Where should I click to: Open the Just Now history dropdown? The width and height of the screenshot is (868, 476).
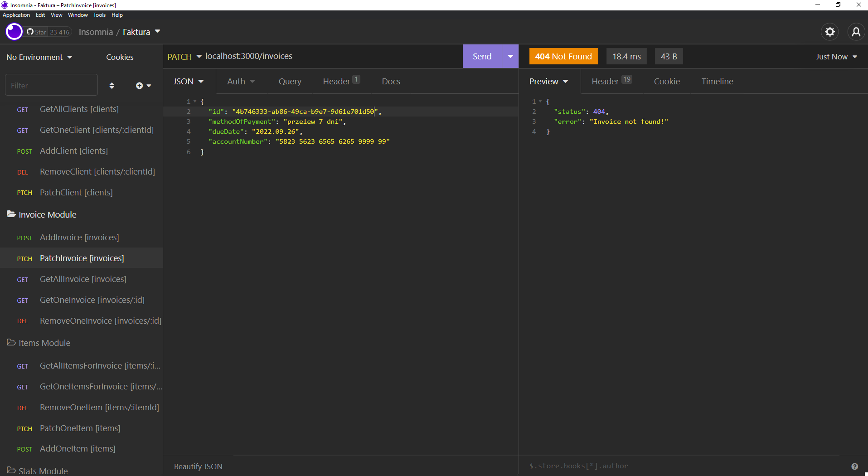point(836,57)
